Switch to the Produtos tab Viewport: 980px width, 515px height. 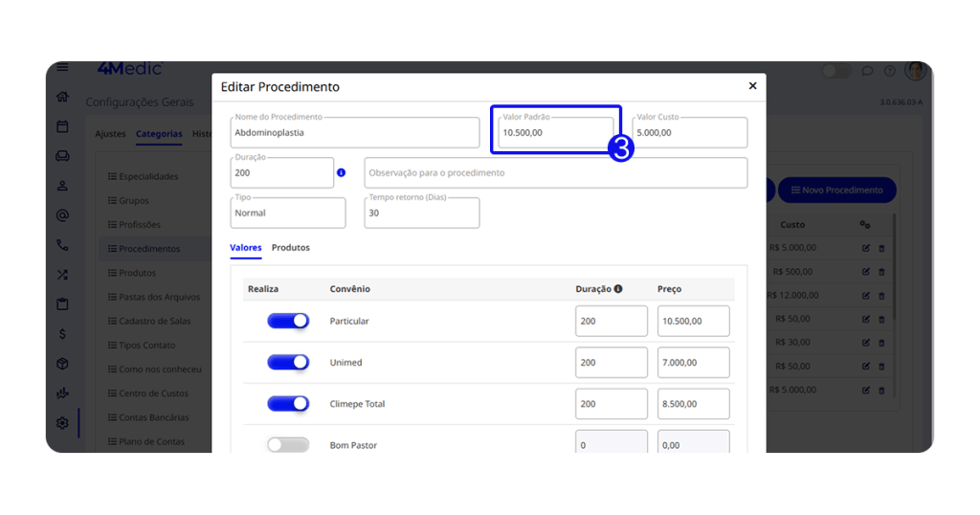[291, 248]
